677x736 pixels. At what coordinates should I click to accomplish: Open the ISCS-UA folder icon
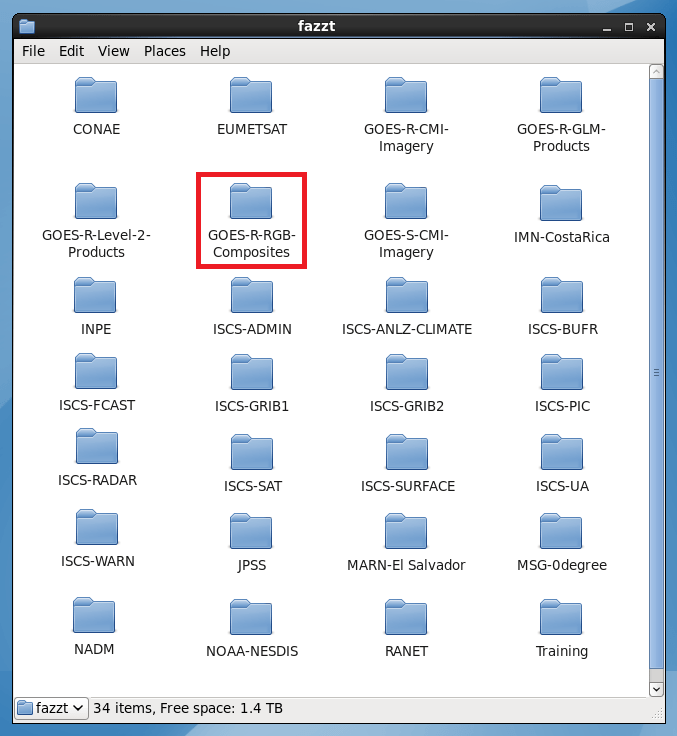[562, 452]
